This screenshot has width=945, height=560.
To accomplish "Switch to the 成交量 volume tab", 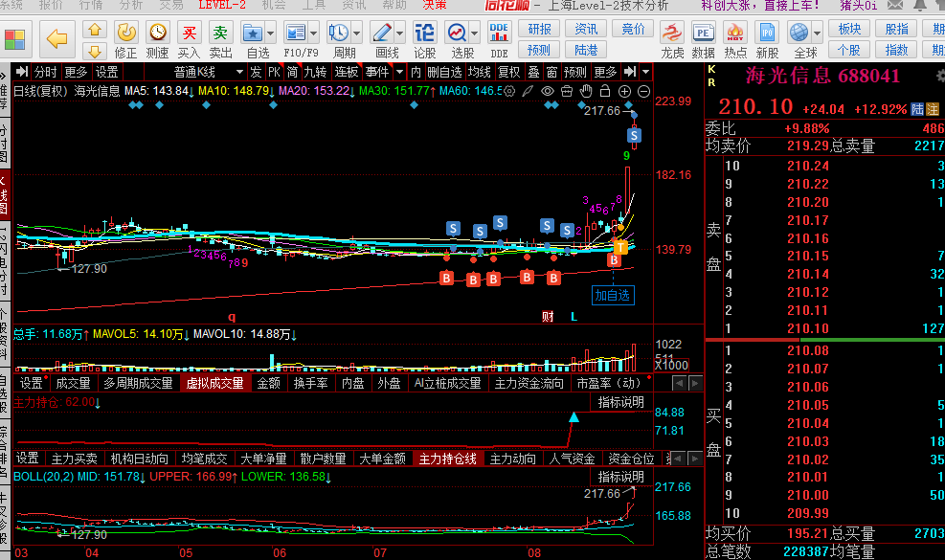I will click(x=73, y=383).
